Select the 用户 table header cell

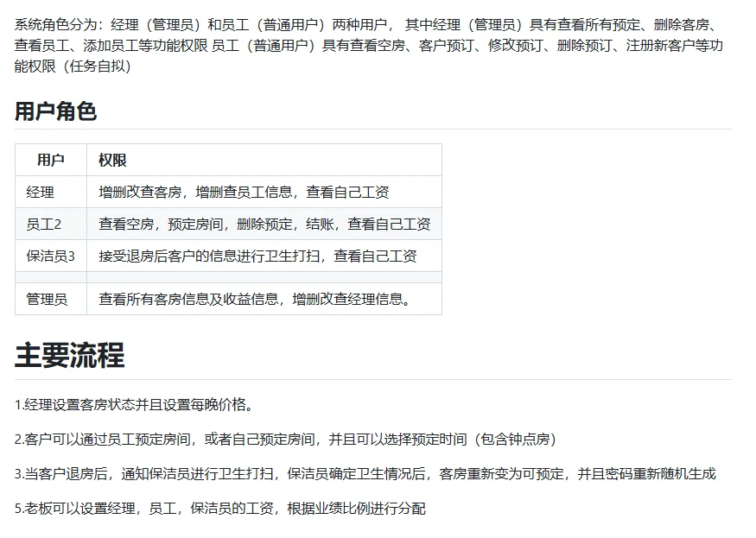point(49,160)
